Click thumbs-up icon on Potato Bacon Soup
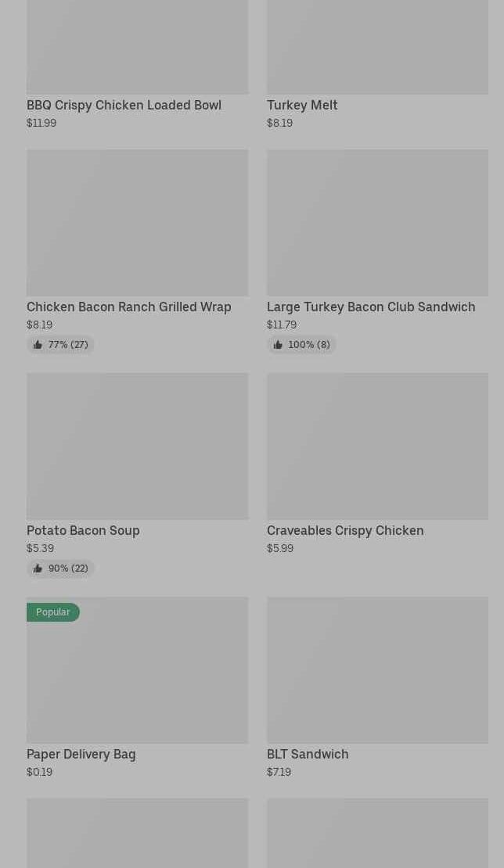Image resolution: width=504 pixels, height=868 pixels. coord(38,569)
